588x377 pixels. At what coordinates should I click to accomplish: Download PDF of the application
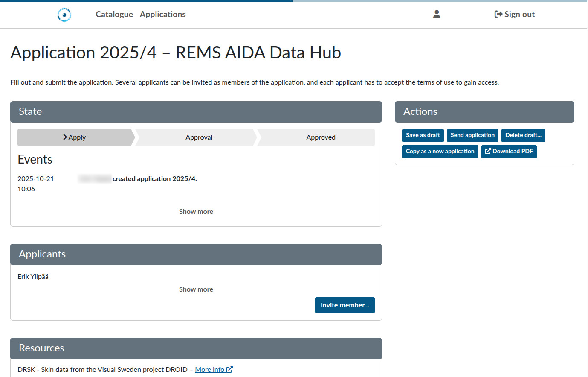pos(509,152)
